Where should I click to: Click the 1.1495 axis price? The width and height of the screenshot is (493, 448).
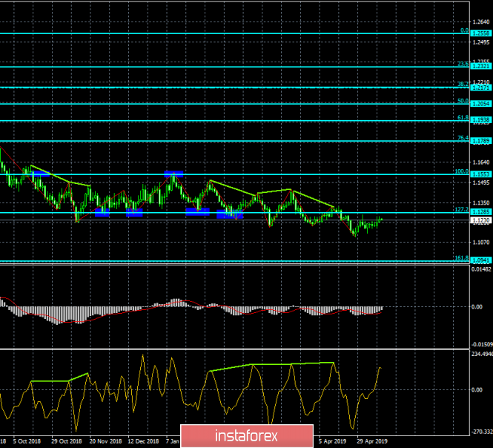tap(481, 182)
